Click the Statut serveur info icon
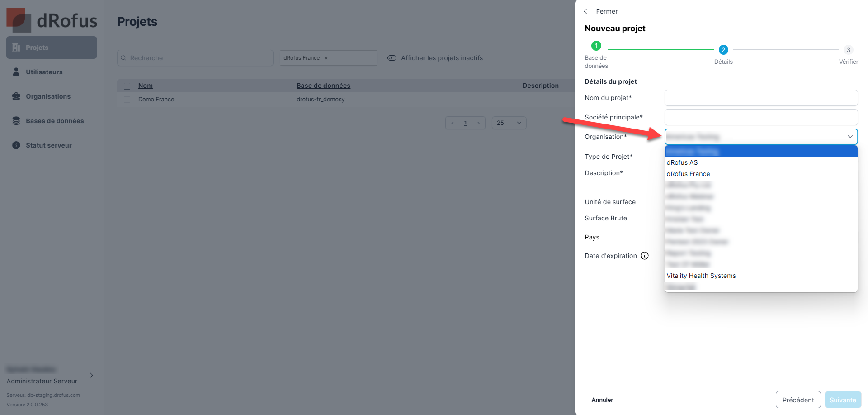Image resolution: width=868 pixels, height=415 pixels. point(16,145)
